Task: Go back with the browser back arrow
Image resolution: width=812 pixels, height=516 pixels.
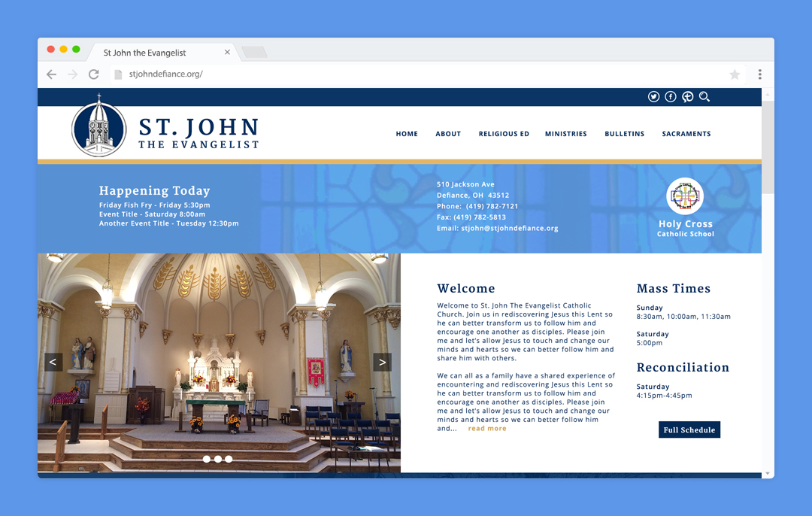Action: pos(51,74)
